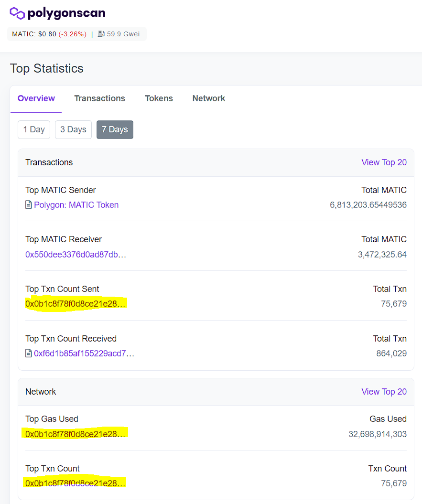Viewport: 422px width, 504px height.
Task: Click the 32,698,914,303 gas used value
Action: coord(378,434)
